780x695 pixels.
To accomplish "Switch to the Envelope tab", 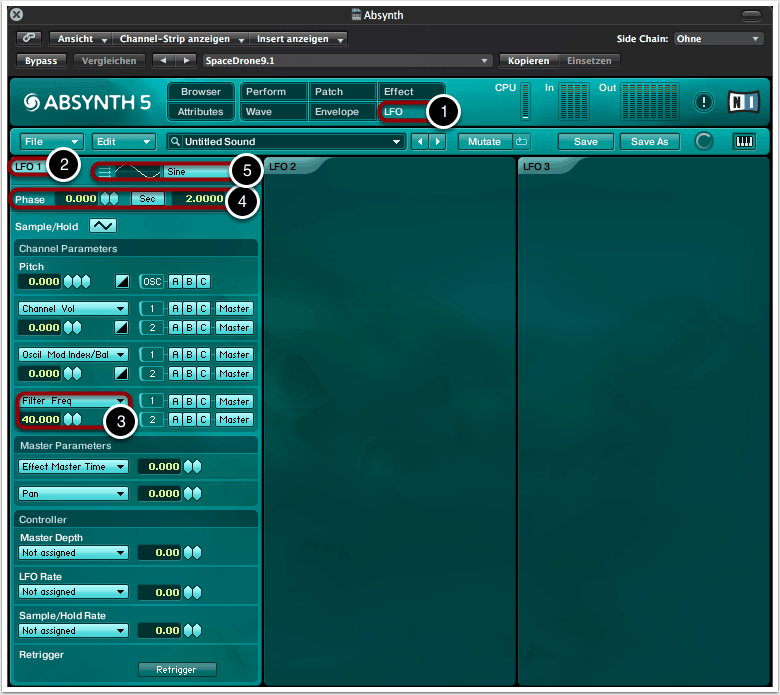I will coord(342,112).
